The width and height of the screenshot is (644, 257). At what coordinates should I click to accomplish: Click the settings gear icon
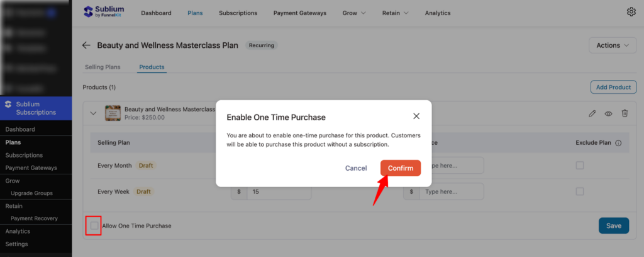[631, 12]
